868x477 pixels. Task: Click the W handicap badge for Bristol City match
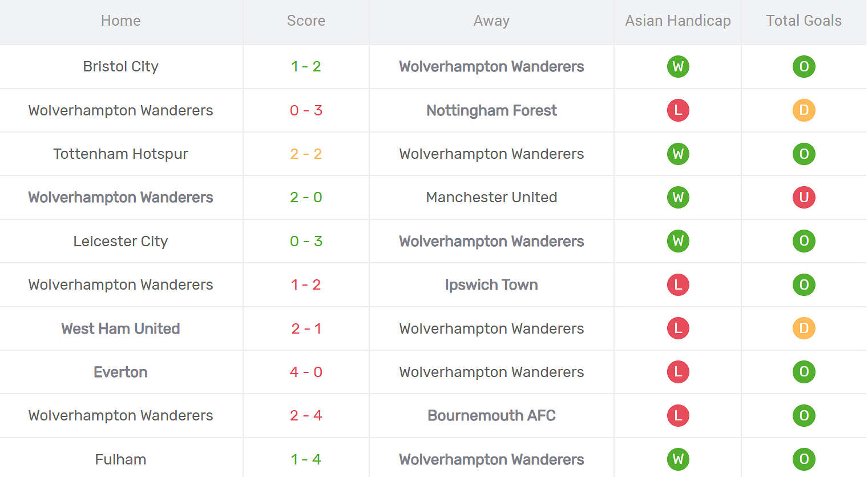coord(678,67)
